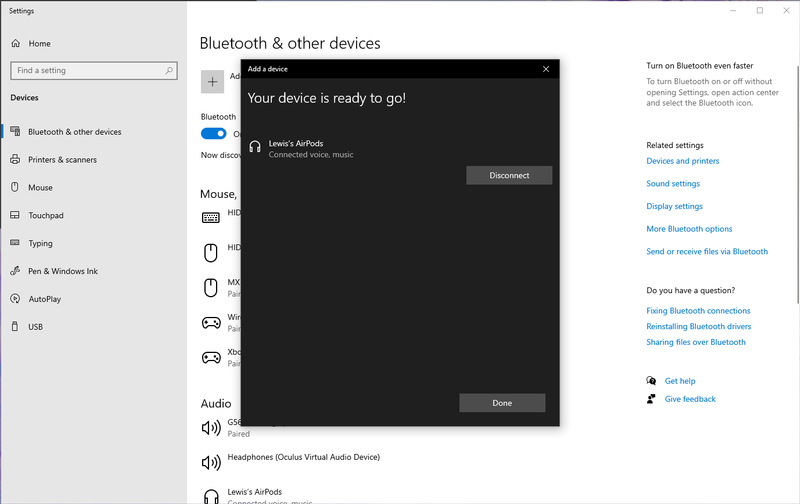Click the Give feedback person icon
The height and width of the screenshot is (504, 800).
[651, 399]
